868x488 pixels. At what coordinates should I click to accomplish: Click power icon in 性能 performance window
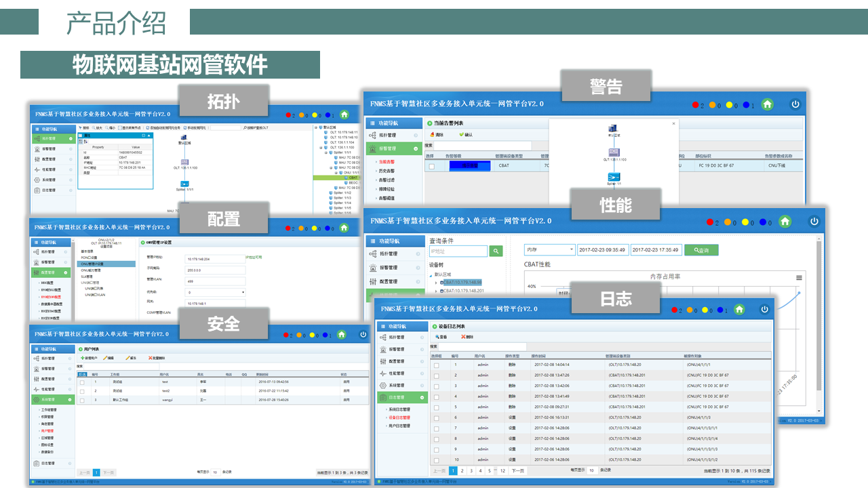813,222
